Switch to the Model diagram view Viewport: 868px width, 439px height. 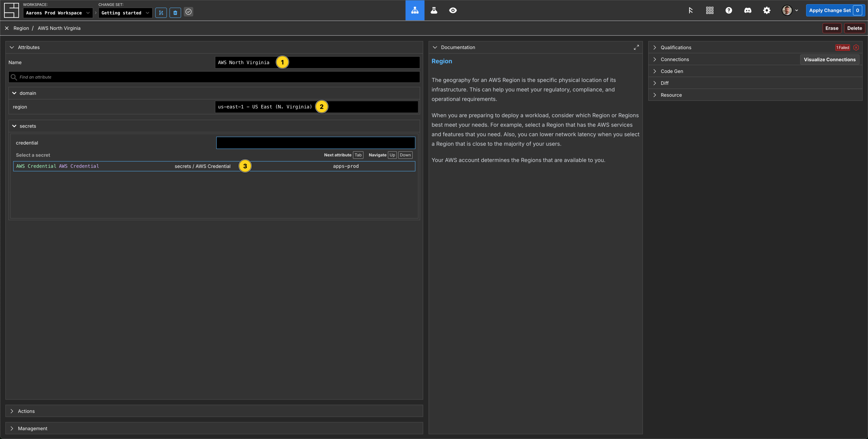[415, 10]
